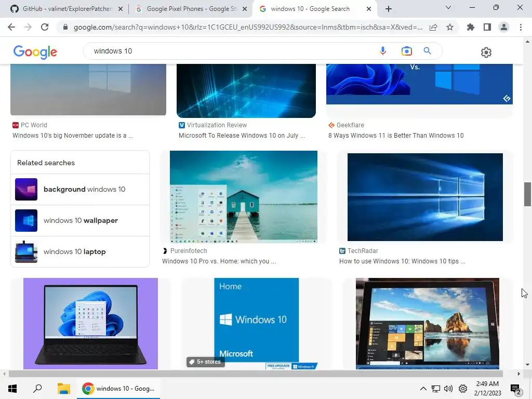The height and width of the screenshot is (399, 532).
Task: Select Chrome windows 10 taskbar button
Action: pyautogui.click(x=118, y=389)
